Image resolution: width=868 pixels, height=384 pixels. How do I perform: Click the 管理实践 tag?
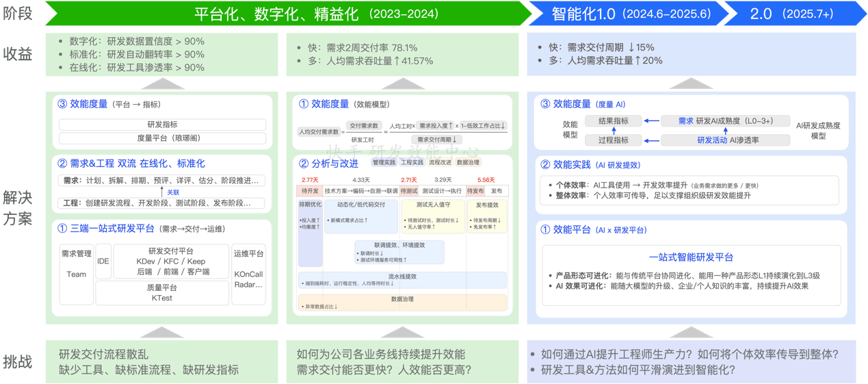[384, 163]
